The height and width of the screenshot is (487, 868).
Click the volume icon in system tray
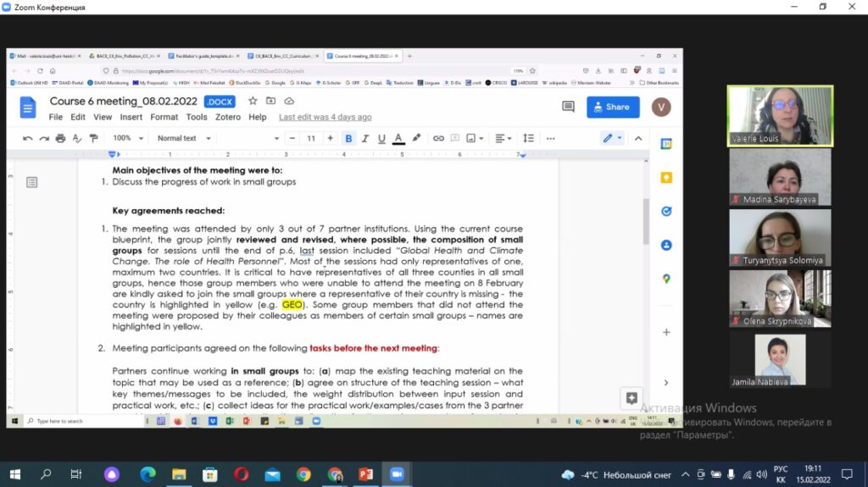tap(762, 474)
